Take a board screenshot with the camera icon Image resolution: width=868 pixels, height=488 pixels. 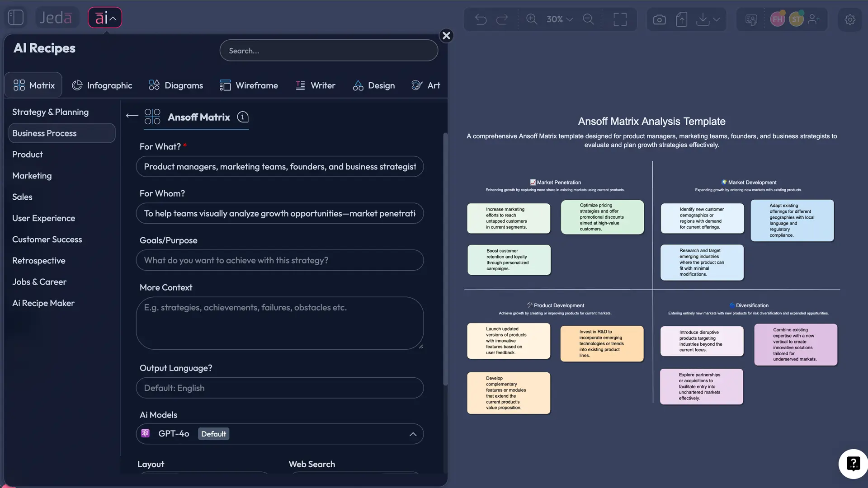click(x=659, y=19)
